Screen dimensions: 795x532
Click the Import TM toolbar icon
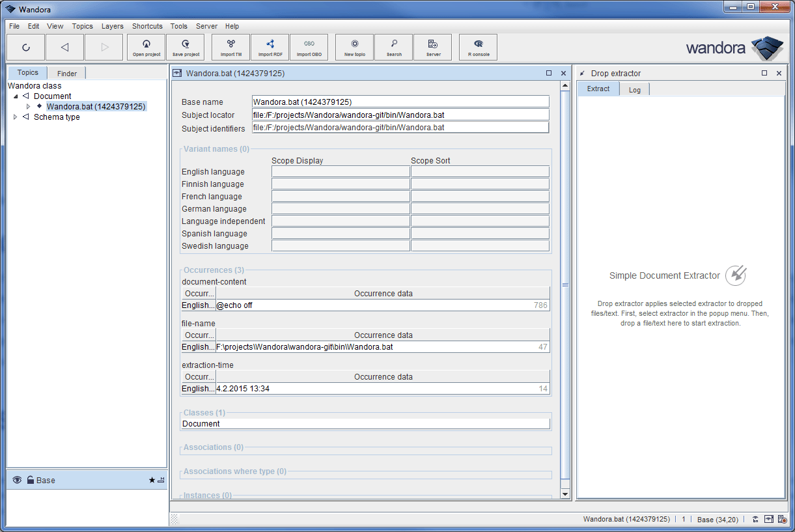[x=230, y=47]
